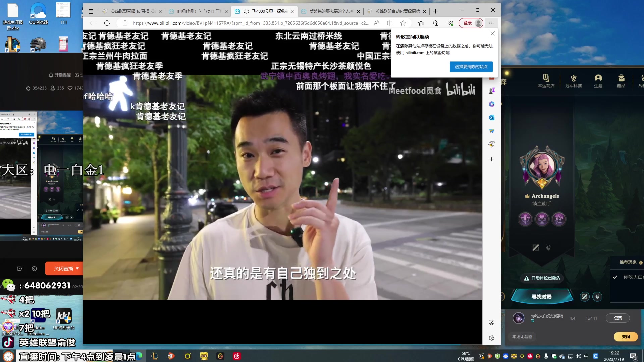Click the address bar URL field
644x362 pixels.
[x=250, y=23]
